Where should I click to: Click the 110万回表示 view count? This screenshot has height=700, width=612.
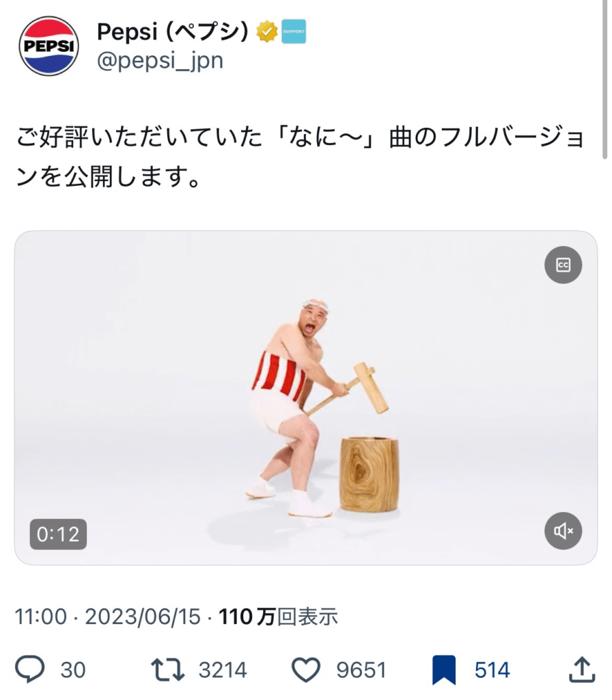pos(279,617)
